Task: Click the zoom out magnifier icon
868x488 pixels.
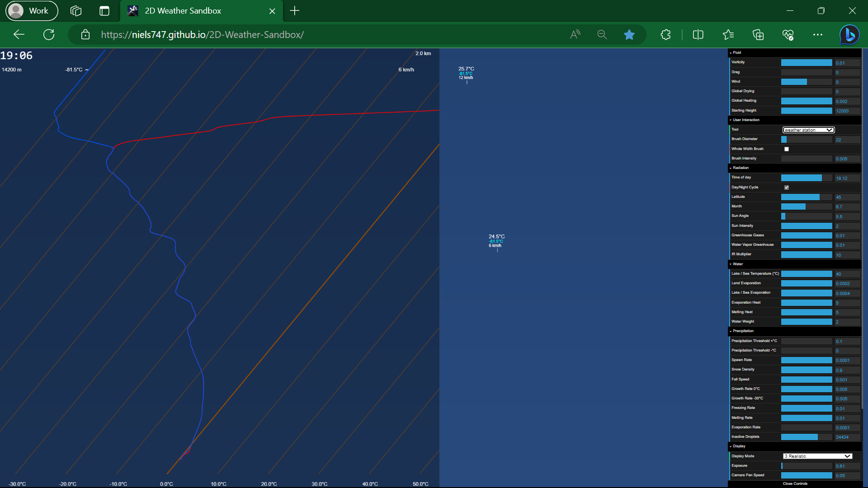Action: click(602, 35)
